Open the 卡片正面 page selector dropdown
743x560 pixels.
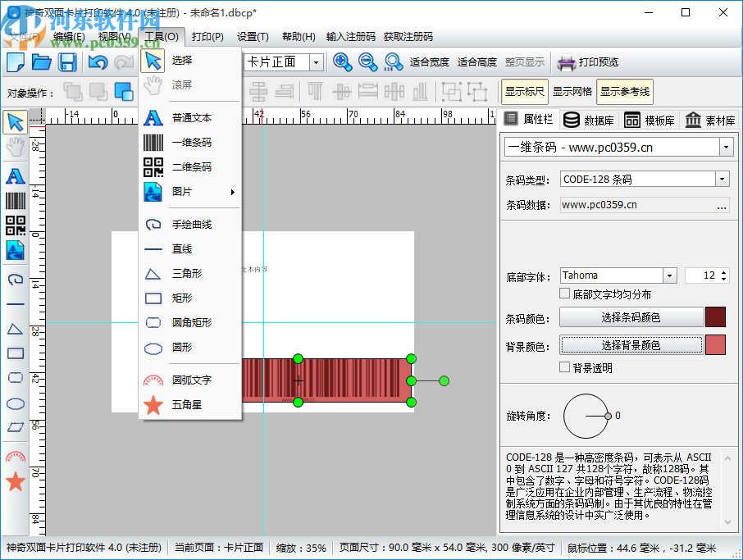coord(315,62)
